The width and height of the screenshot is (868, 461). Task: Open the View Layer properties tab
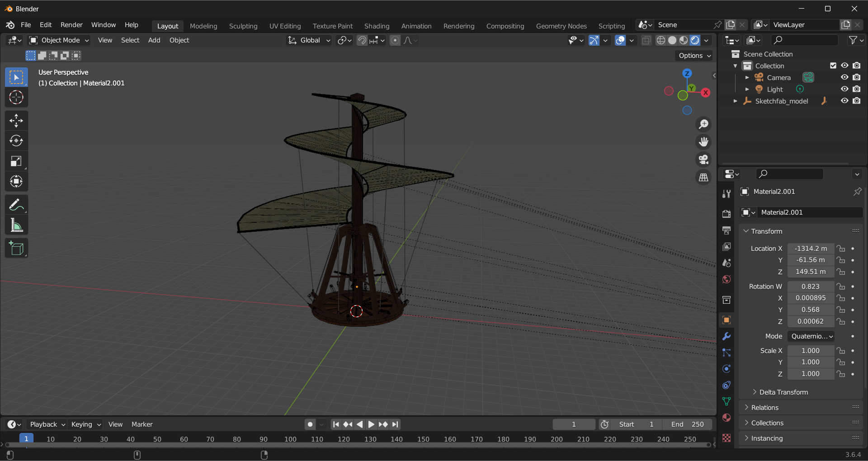point(726,247)
